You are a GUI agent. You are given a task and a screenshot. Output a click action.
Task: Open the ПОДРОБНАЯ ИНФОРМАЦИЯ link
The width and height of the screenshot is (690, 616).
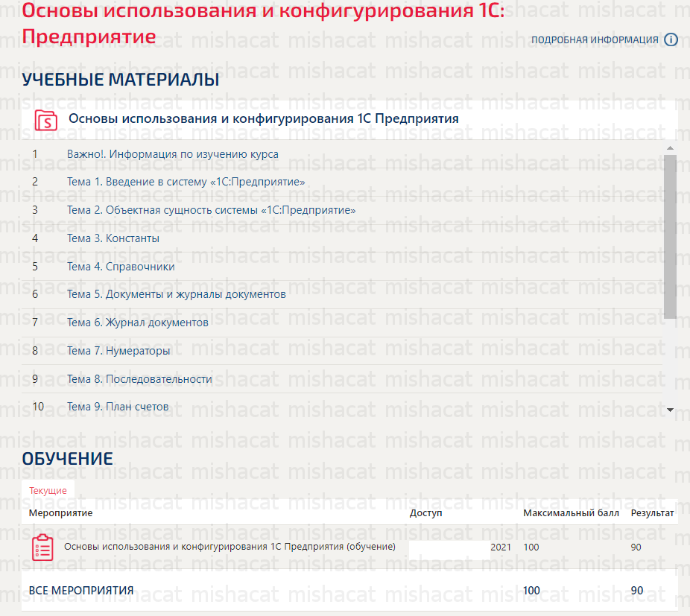[x=595, y=39]
